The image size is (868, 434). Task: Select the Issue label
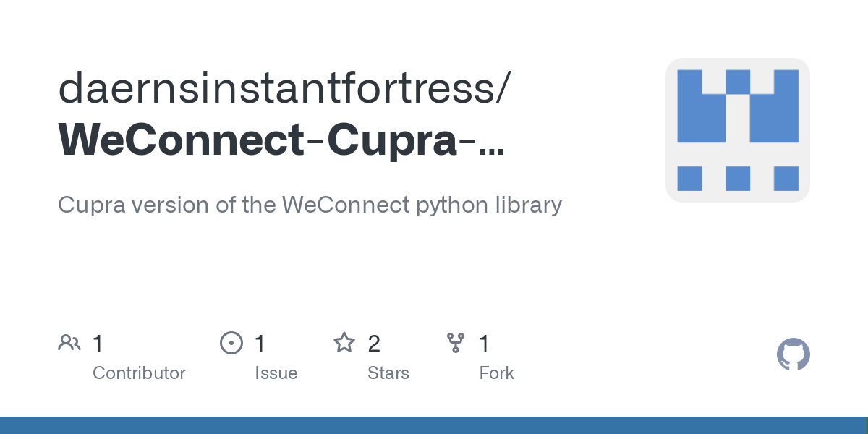(x=276, y=373)
